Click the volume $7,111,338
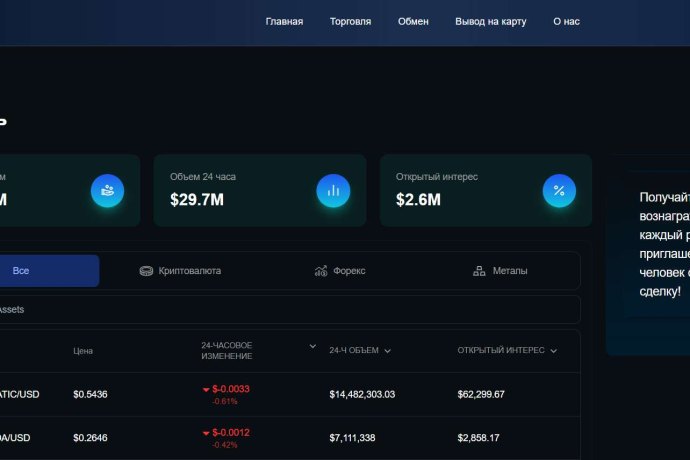This screenshot has width=690, height=460. pos(352,438)
